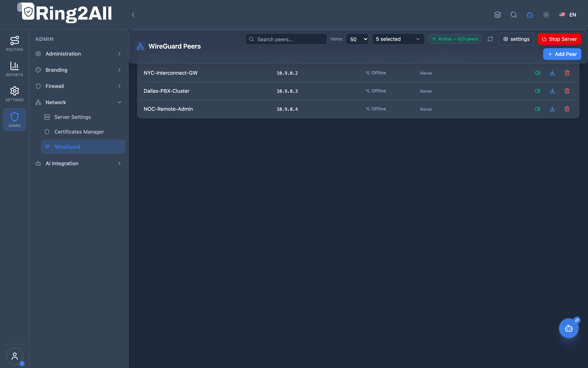Click the NOC-Remote-Admin peer name
Screen dimensions: 588x368
[x=168, y=109]
